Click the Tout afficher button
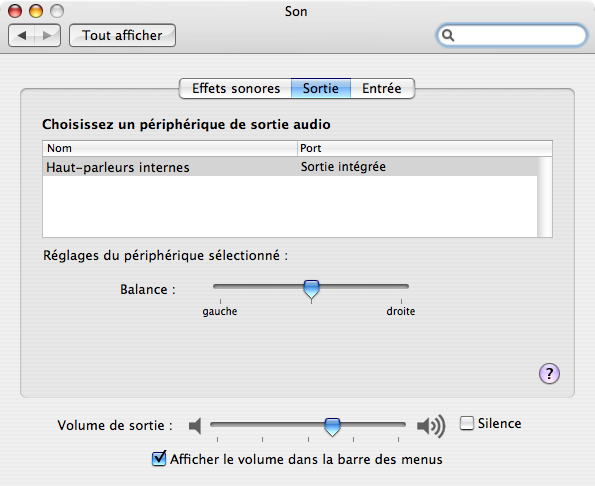The height and width of the screenshot is (486, 595). 122,35
